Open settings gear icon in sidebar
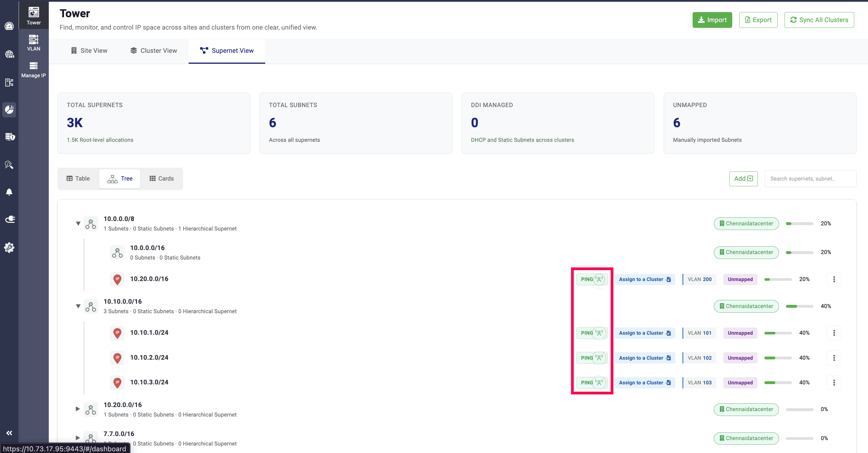Screen dimensions: 868x453 [9, 247]
